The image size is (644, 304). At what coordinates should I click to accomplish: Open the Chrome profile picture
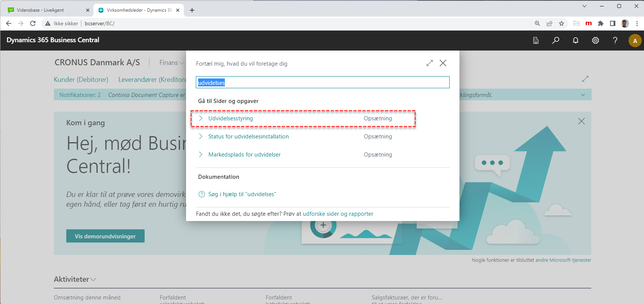(x=625, y=23)
